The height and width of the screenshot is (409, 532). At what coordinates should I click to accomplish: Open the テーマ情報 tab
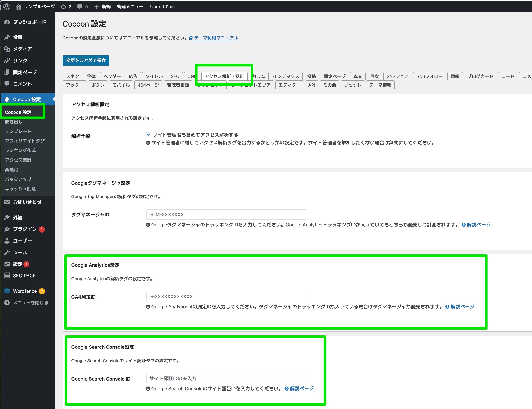pyautogui.click(x=380, y=85)
